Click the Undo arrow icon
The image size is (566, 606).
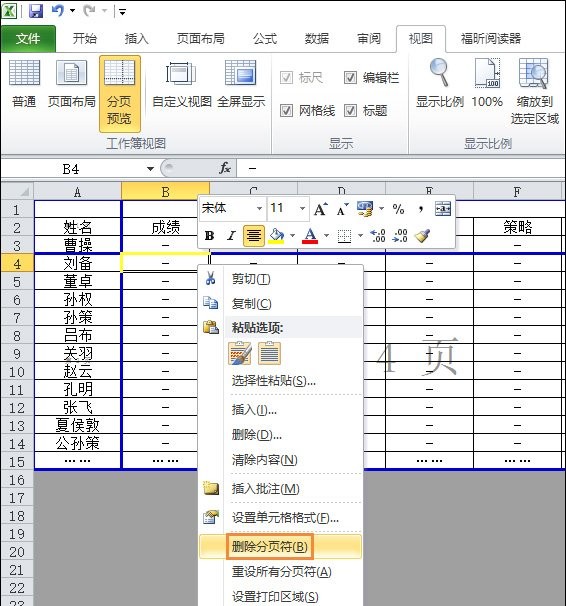[x=58, y=10]
